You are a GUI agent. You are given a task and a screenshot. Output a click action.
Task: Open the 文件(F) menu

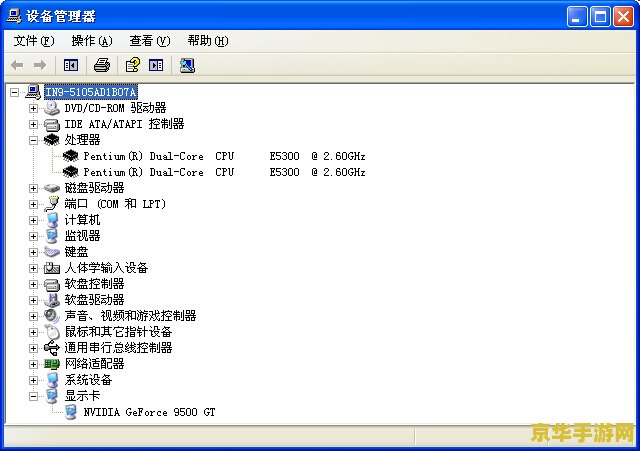pos(33,41)
